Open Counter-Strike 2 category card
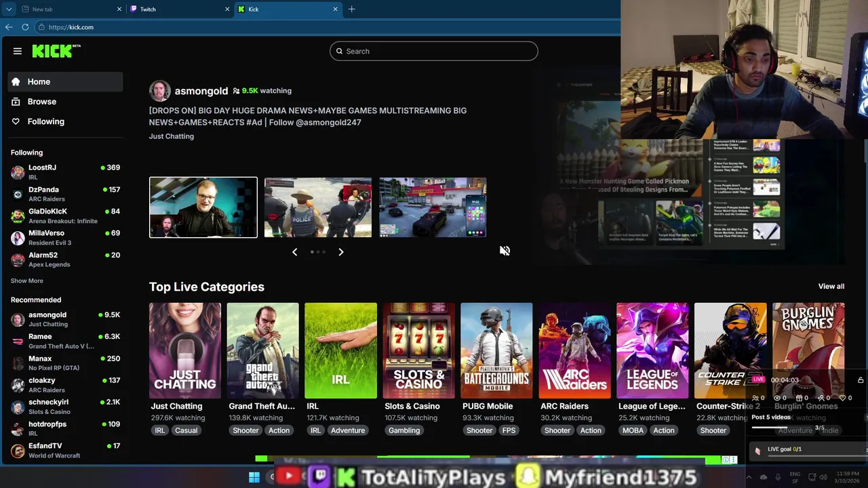 tap(730, 350)
